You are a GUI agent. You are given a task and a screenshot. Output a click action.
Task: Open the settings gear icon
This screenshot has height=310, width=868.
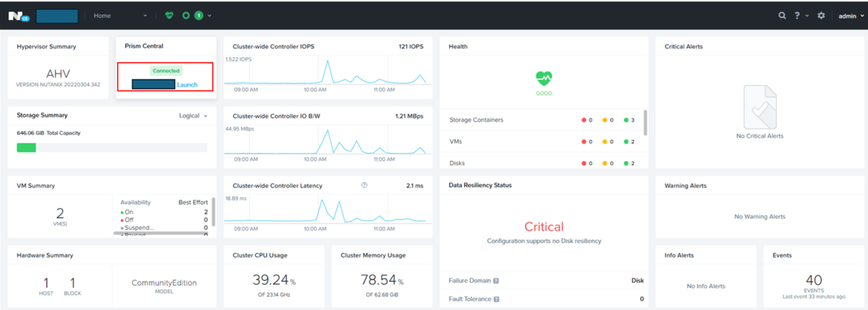(821, 15)
